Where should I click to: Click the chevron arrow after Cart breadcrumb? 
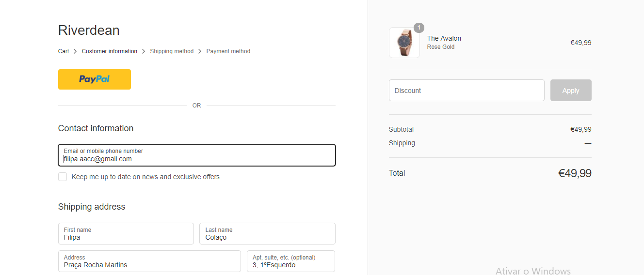[x=76, y=51]
